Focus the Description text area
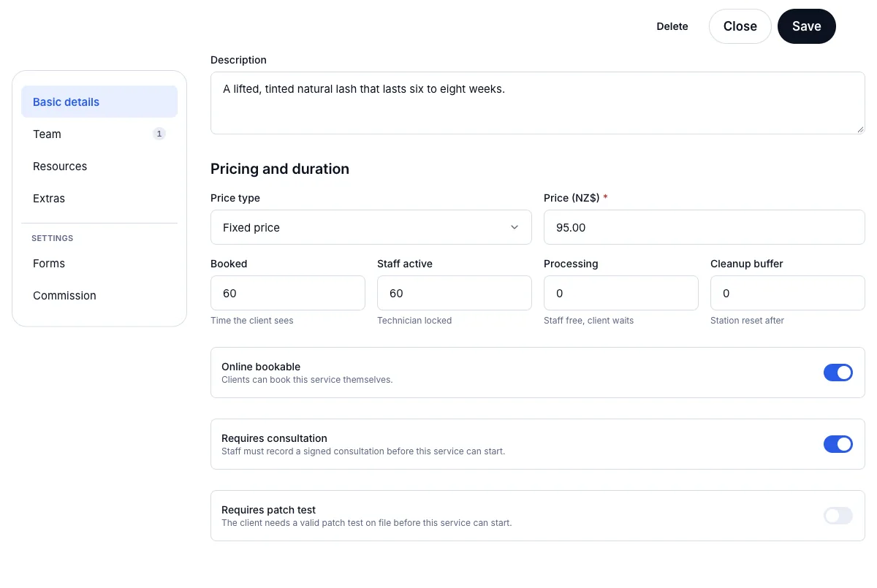Image resolution: width=877 pixels, height=588 pixels. click(x=537, y=103)
